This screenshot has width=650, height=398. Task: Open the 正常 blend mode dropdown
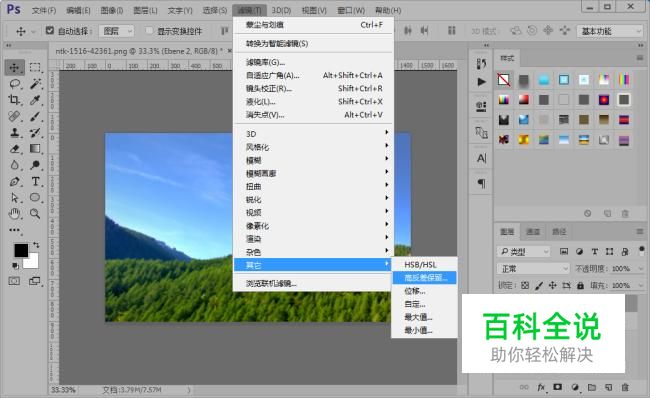(533, 269)
